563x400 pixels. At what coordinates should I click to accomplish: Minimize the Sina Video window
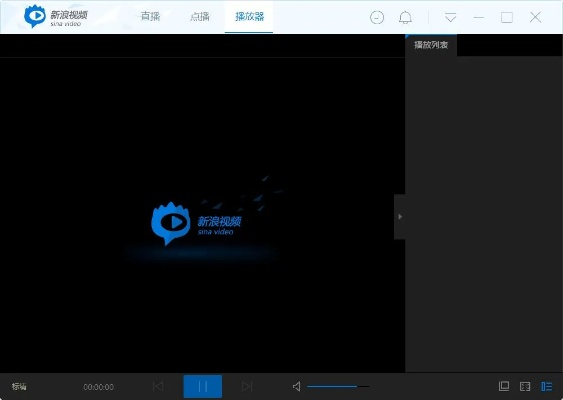tap(478, 17)
